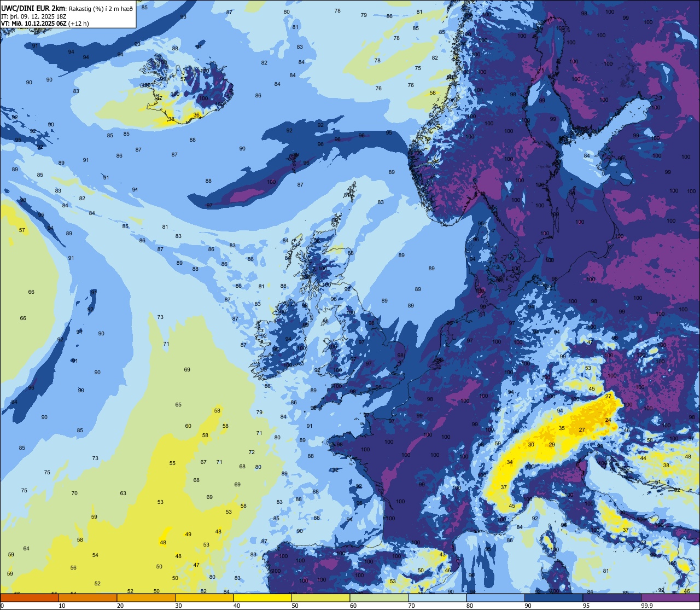Pick the 60–70% yellow-green legend segment

379,598
